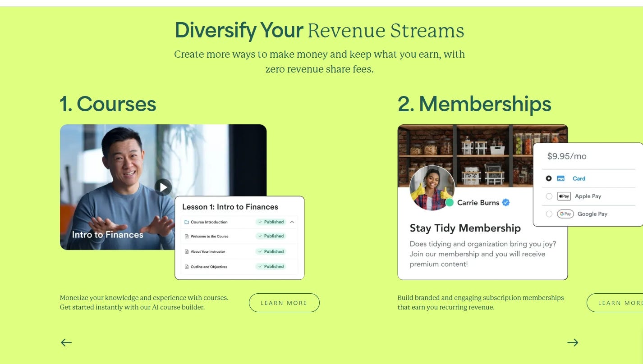Viewport: 643px width, 364px height.
Task: Click the 'zero revenue share fees' subtitle text
Action: coord(319,69)
